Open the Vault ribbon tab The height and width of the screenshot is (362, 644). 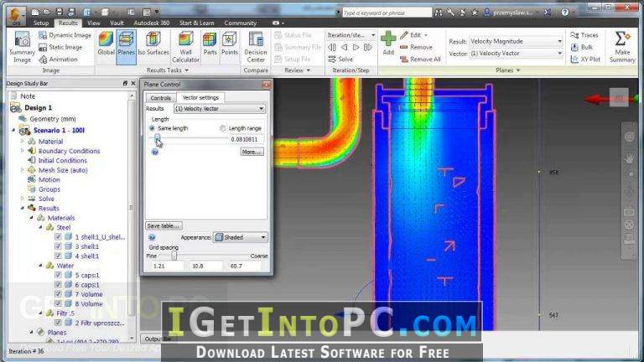tap(117, 23)
